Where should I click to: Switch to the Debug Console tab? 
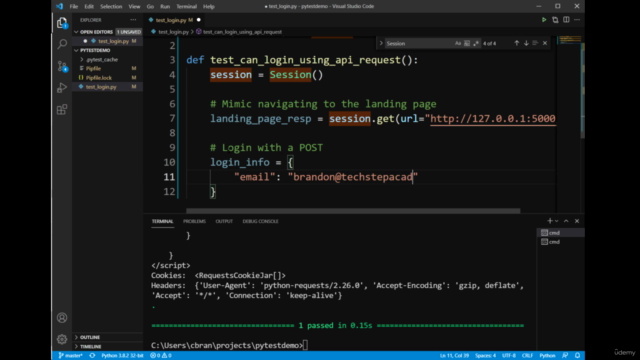pos(260,221)
